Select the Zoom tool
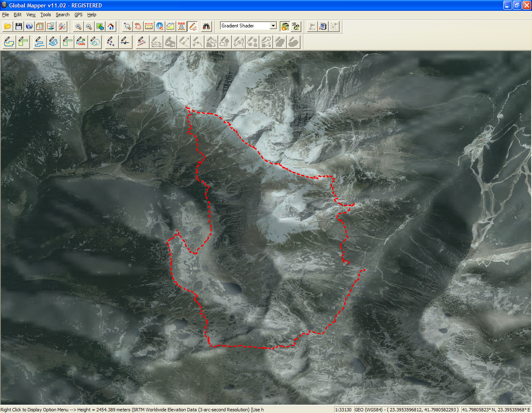 (127, 27)
